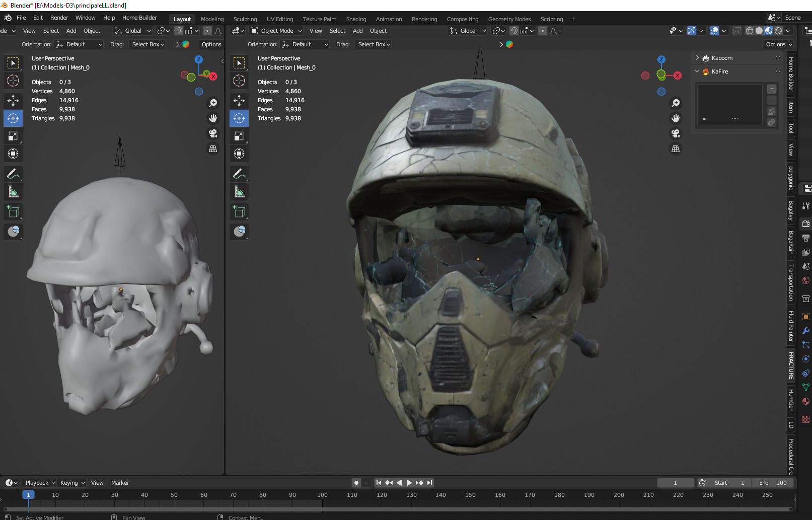Image resolution: width=812 pixels, height=520 pixels.
Task: Toggle auto keying record button
Action: tap(356, 483)
